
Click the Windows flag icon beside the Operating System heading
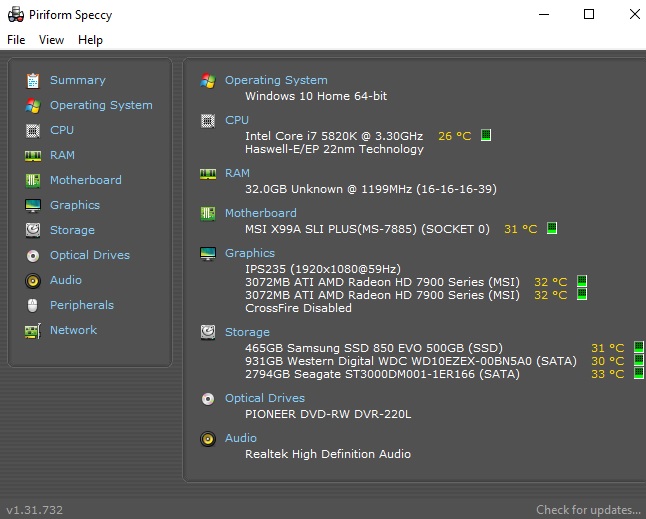208,80
